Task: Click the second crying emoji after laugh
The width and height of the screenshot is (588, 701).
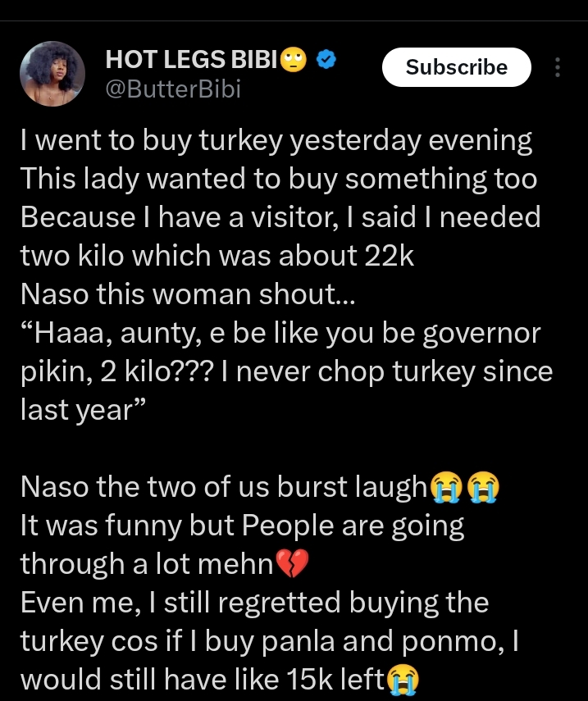Action: pos(483,487)
